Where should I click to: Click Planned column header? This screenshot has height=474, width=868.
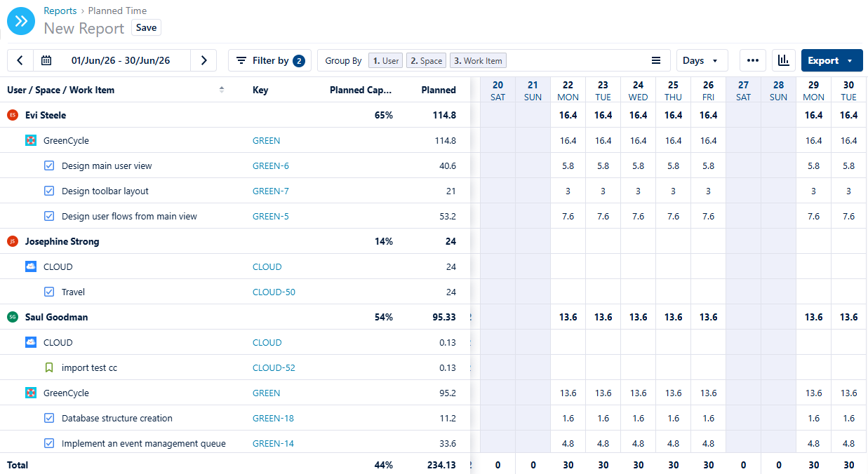[x=439, y=90]
